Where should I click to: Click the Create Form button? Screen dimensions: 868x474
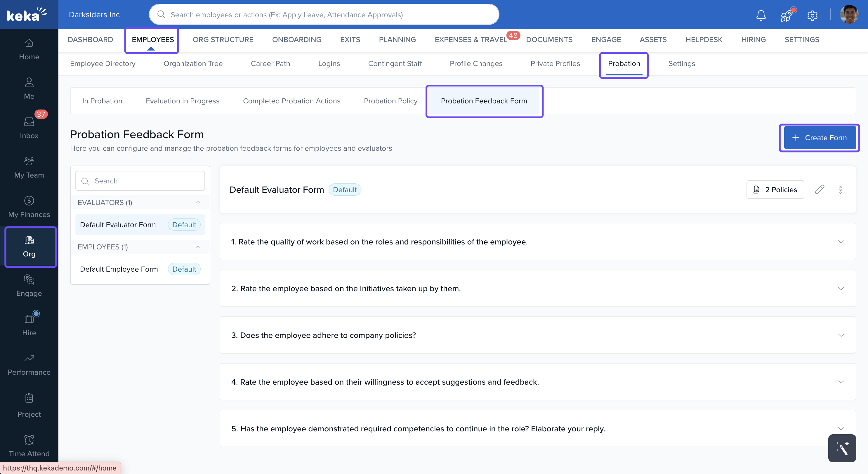tap(820, 138)
